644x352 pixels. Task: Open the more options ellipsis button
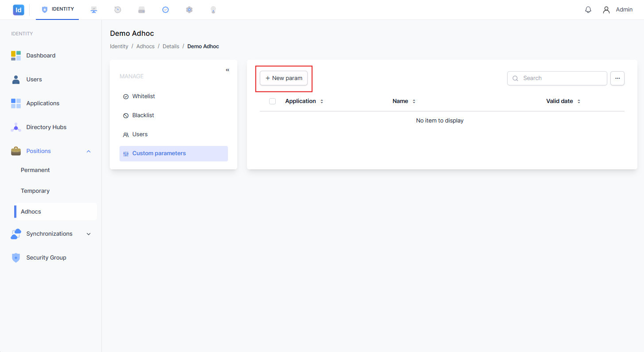tap(617, 78)
